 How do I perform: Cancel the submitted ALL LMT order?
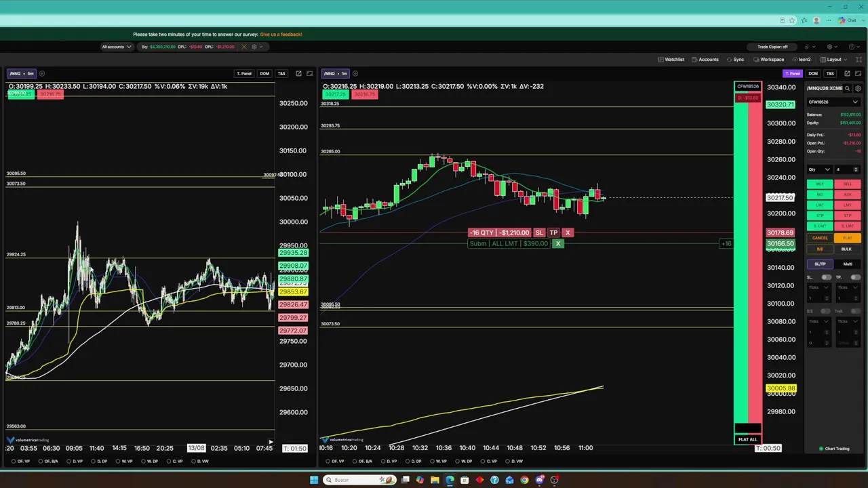pyautogui.click(x=558, y=243)
